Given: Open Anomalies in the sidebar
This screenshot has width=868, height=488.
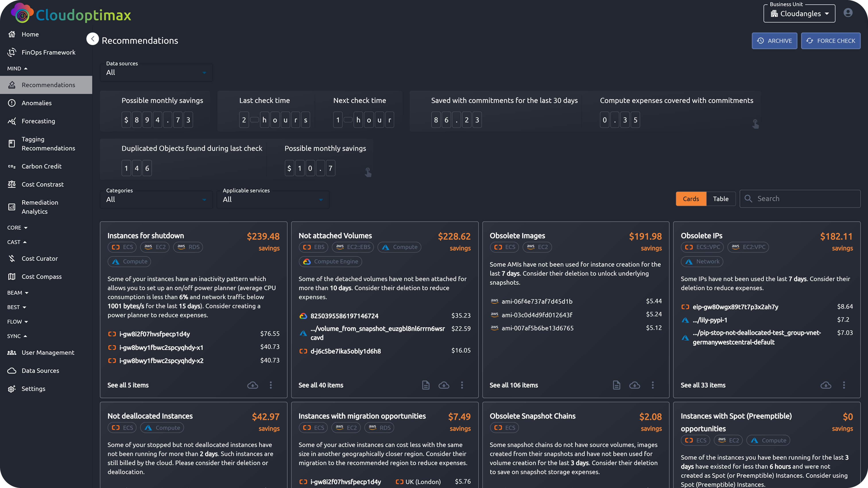Looking at the screenshot, I should point(36,103).
